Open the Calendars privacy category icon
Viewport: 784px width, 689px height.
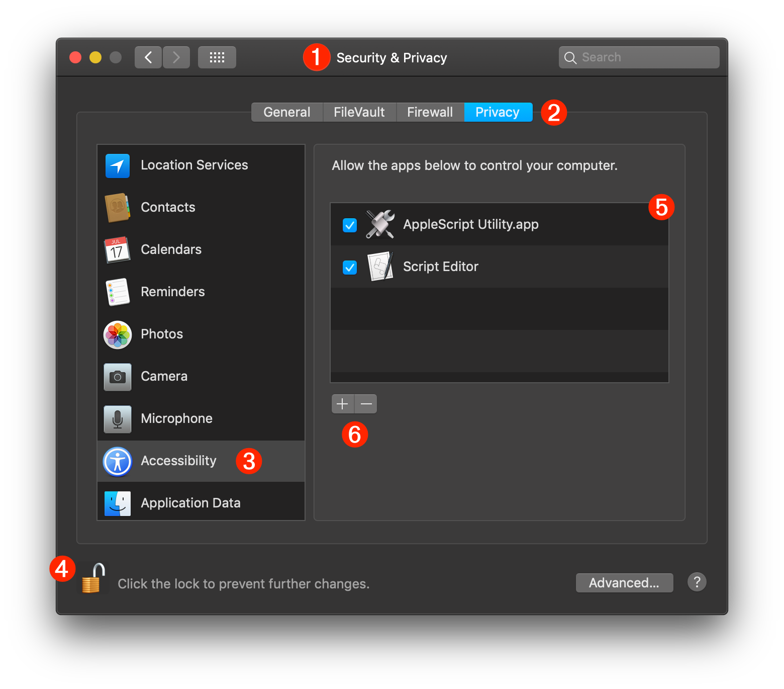pyautogui.click(x=117, y=249)
